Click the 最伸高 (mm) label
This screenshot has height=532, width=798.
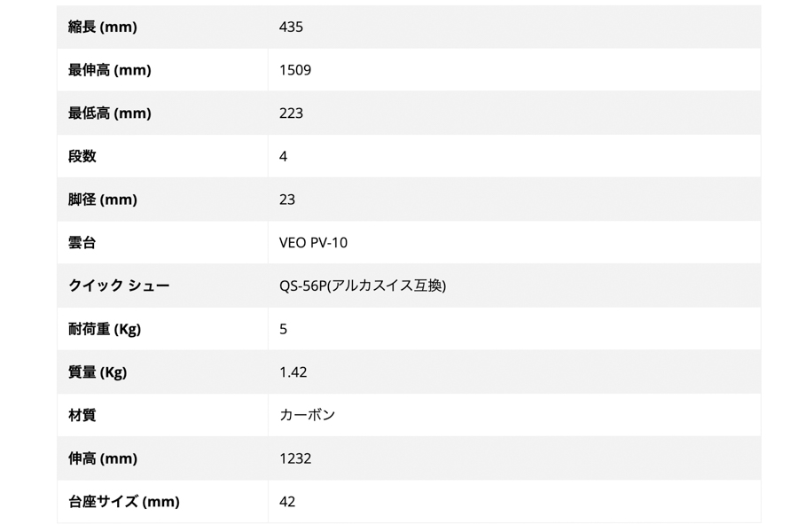click(110, 70)
